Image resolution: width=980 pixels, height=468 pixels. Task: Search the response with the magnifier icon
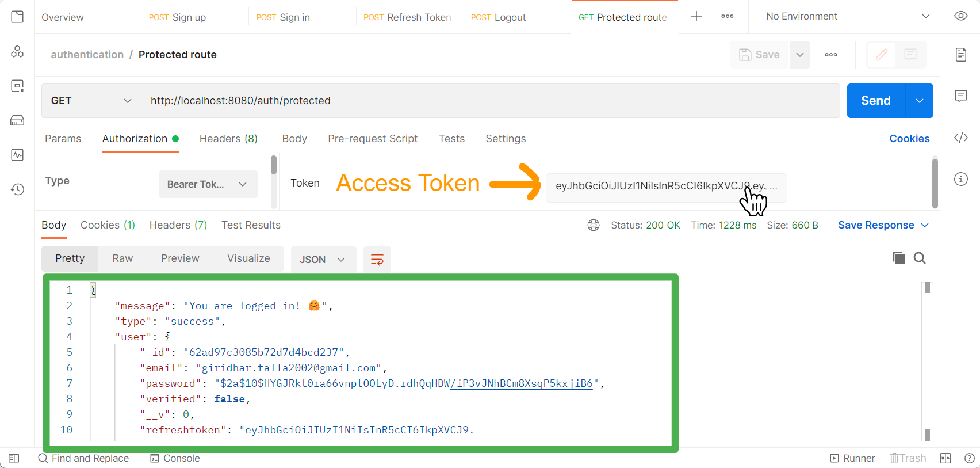click(x=920, y=258)
